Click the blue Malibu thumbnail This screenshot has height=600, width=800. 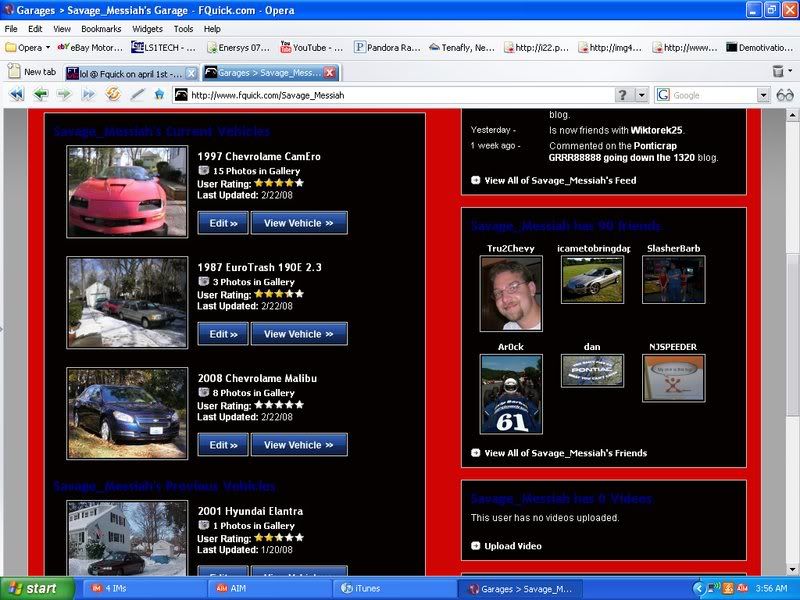tap(127, 413)
